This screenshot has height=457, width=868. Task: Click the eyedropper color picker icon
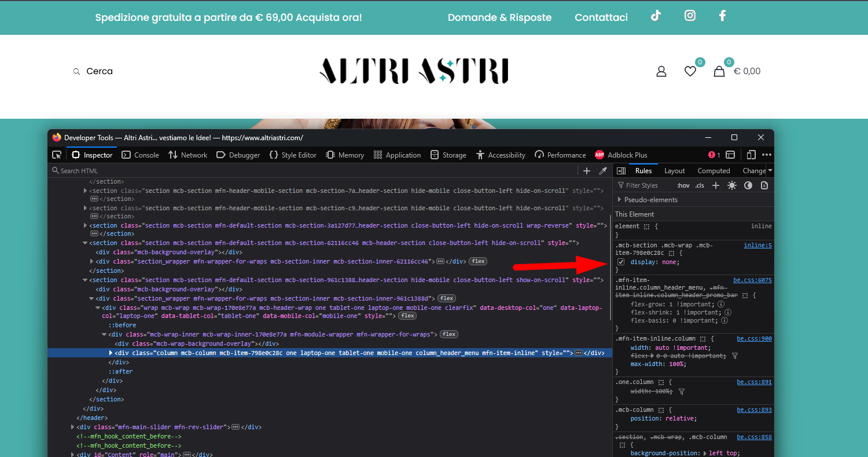coord(603,171)
